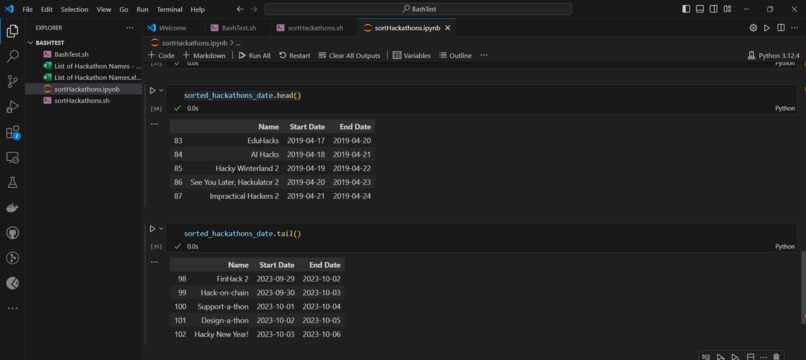Open the Testing flask view
This screenshot has width=806, height=360.
[12, 183]
